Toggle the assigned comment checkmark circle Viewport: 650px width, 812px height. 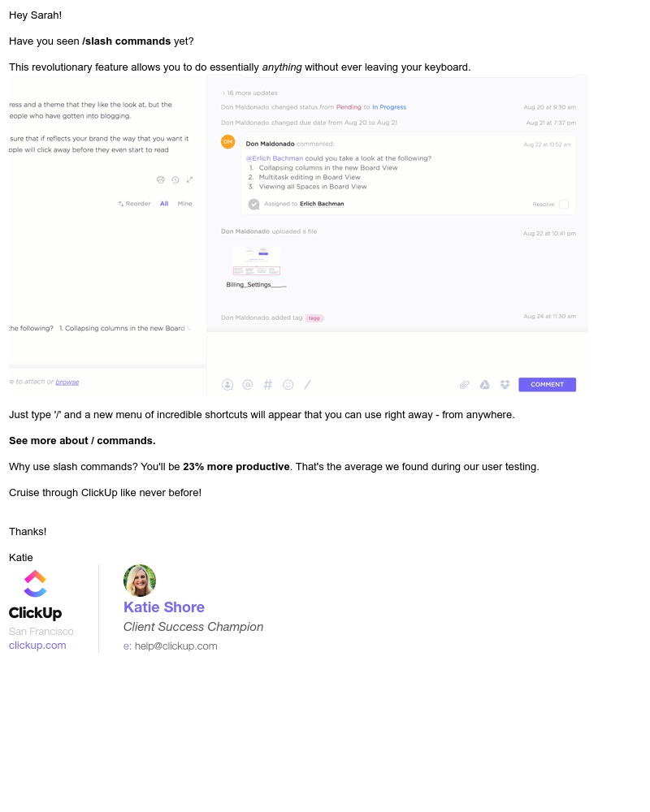coord(254,205)
